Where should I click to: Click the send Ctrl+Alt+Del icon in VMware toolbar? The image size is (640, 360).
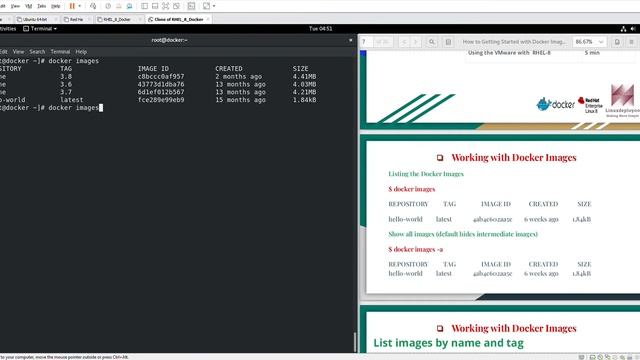(93, 6)
